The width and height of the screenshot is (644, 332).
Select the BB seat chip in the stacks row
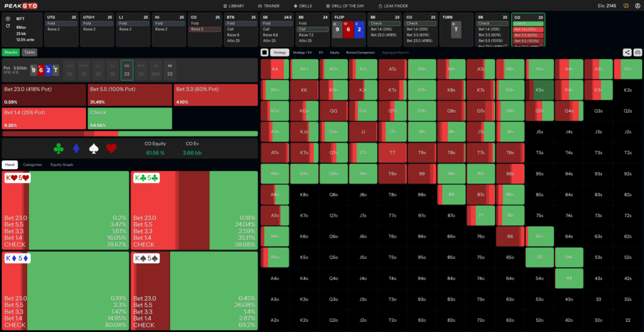point(170,70)
